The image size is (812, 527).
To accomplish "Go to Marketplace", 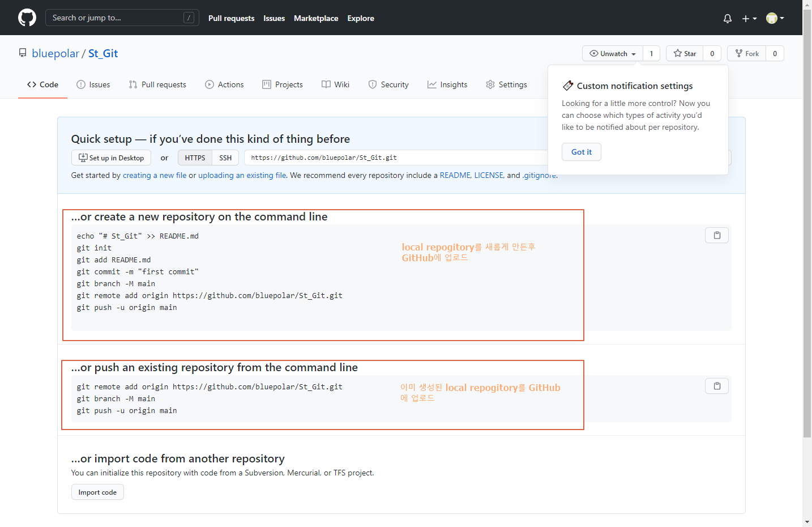I will [x=316, y=18].
